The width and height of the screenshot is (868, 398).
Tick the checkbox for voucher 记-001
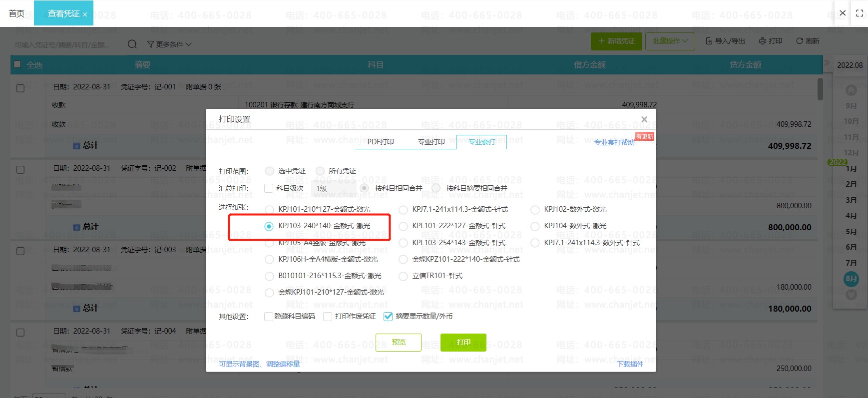[x=20, y=88]
